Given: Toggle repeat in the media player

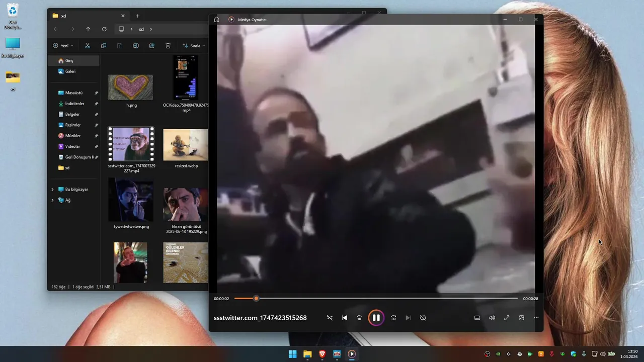Looking at the screenshot, I should [x=423, y=318].
